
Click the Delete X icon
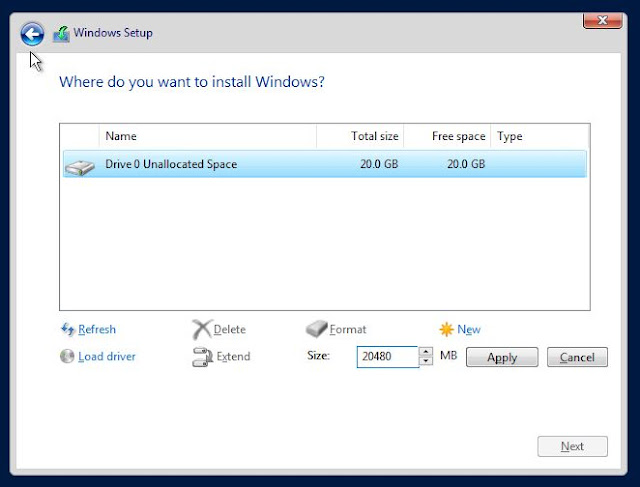pyautogui.click(x=202, y=329)
